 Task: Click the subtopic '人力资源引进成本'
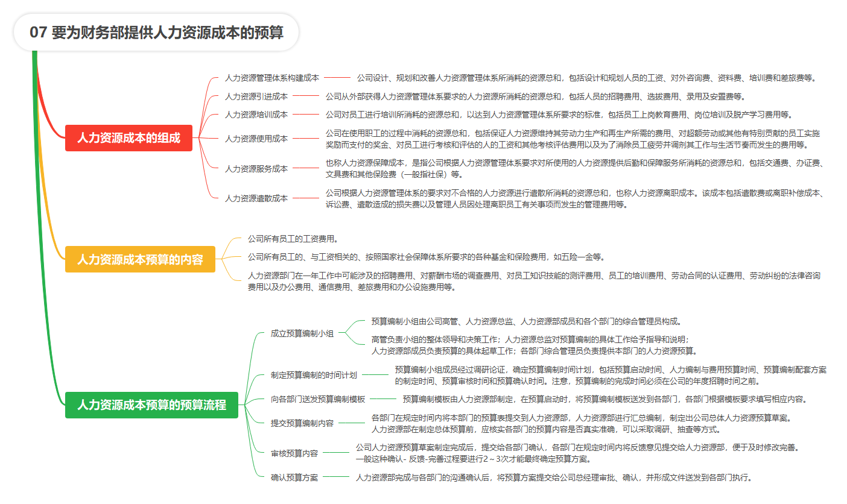(256, 96)
